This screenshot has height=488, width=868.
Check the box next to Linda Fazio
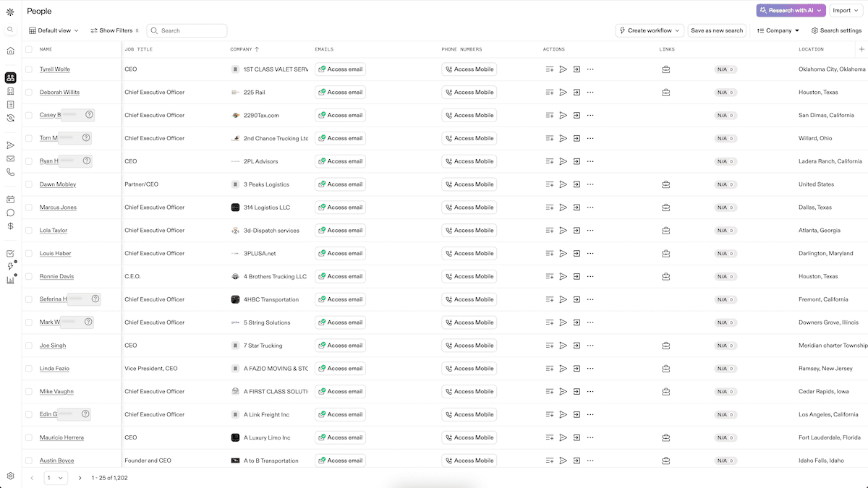(29, 369)
